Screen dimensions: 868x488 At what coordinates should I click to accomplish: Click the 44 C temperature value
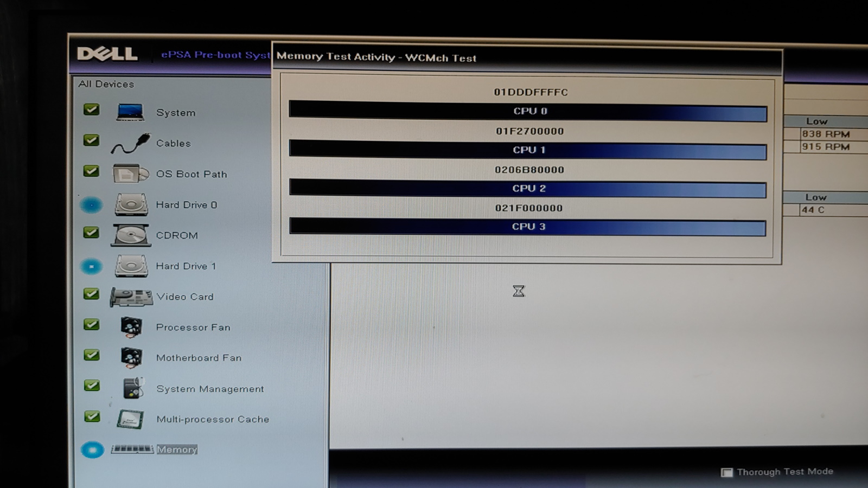[x=813, y=210]
